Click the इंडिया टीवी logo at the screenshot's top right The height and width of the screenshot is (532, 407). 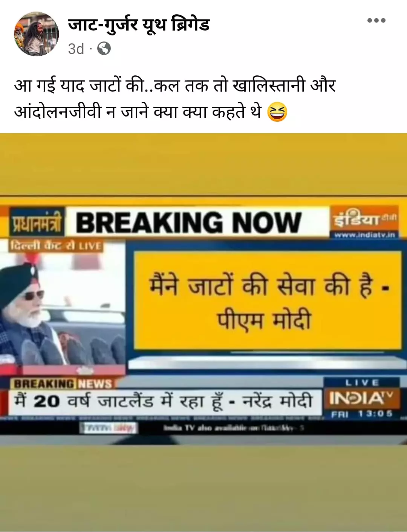[364, 219]
